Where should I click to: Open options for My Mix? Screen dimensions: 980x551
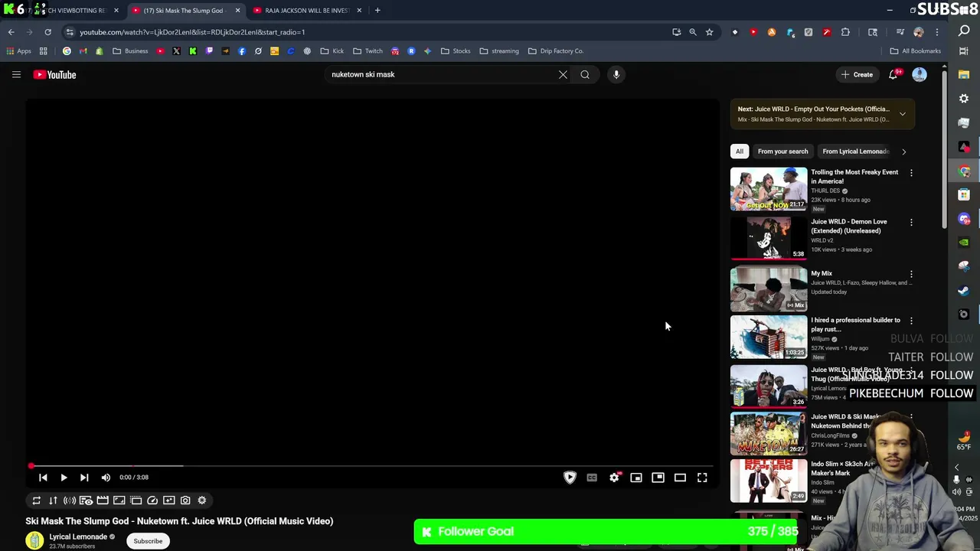(x=911, y=274)
